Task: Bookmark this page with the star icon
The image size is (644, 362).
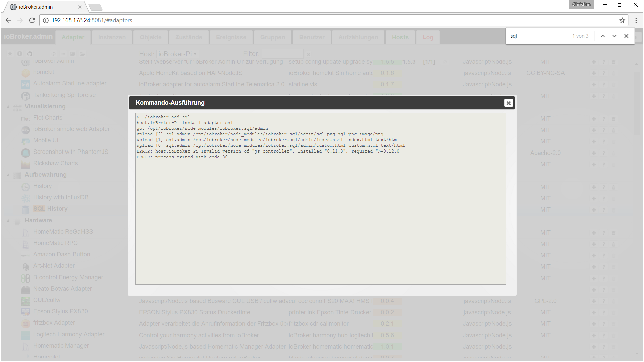Action: [622, 20]
